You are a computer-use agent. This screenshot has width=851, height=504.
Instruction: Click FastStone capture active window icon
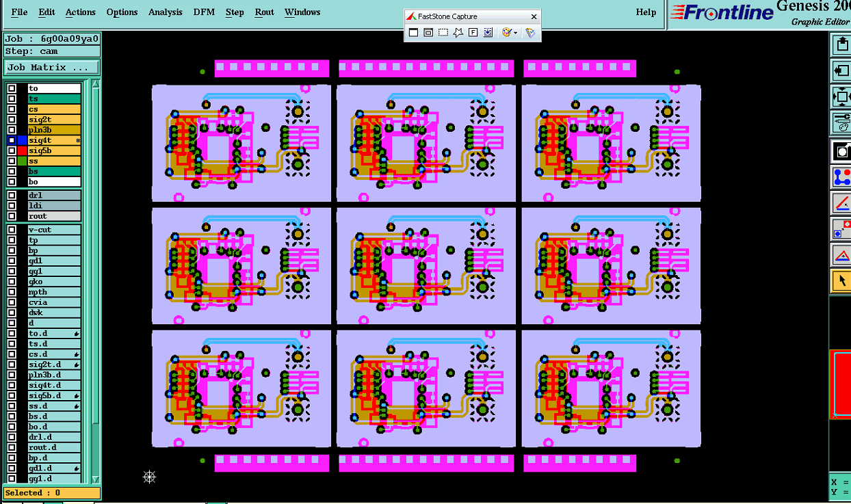[x=413, y=32]
